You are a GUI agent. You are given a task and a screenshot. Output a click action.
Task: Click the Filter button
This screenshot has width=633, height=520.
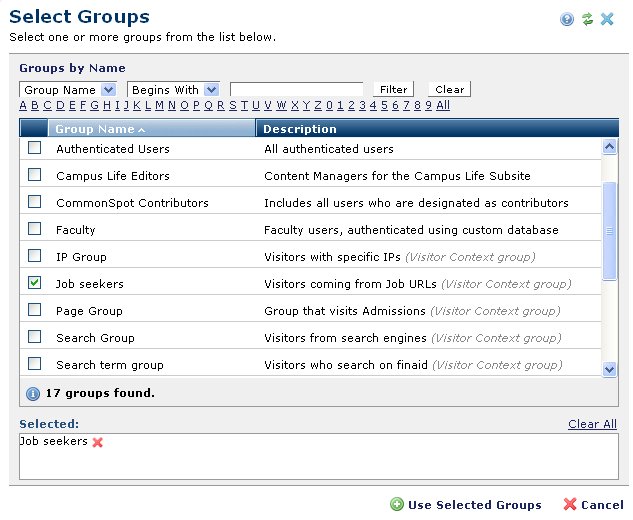pyautogui.click(x=393, y=90)
